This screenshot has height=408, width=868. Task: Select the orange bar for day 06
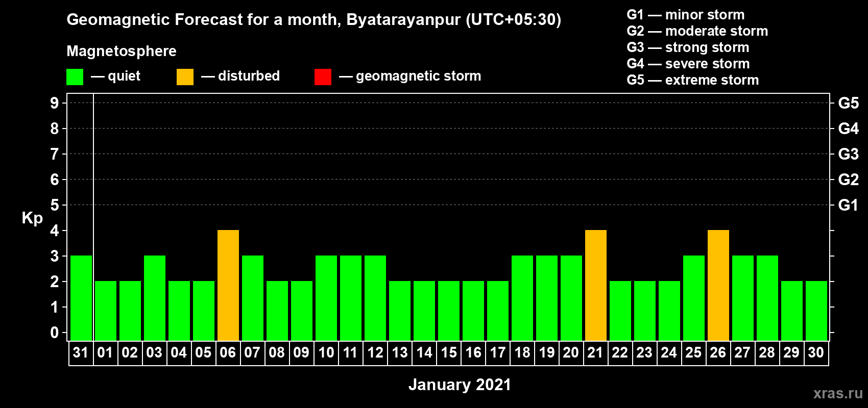click(x=228, y=285)
